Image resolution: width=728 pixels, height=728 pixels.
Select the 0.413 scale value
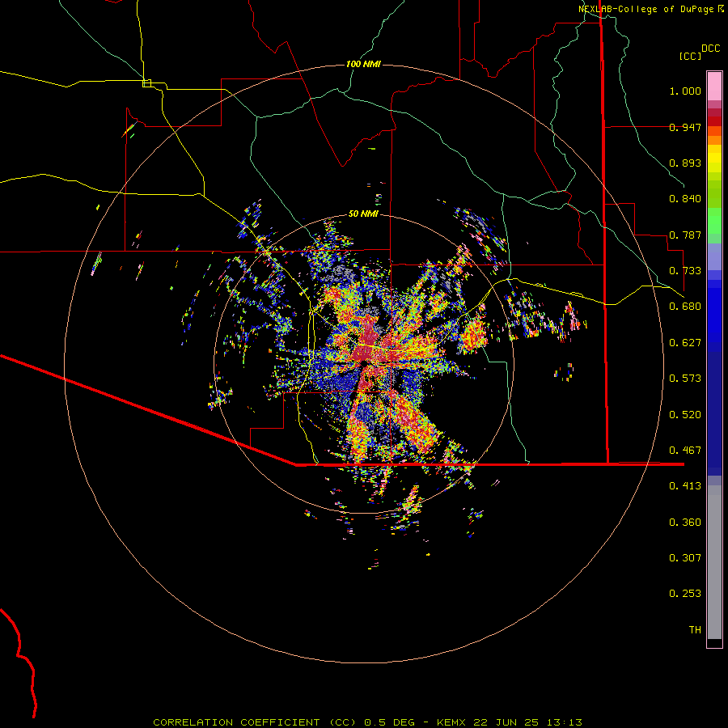(685, 486)
